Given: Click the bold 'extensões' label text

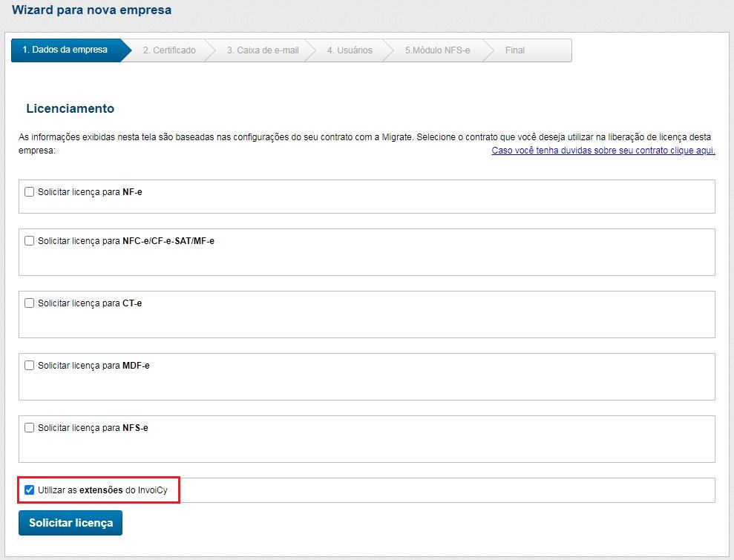Looking at the screenshot, I should coord(101,490).
